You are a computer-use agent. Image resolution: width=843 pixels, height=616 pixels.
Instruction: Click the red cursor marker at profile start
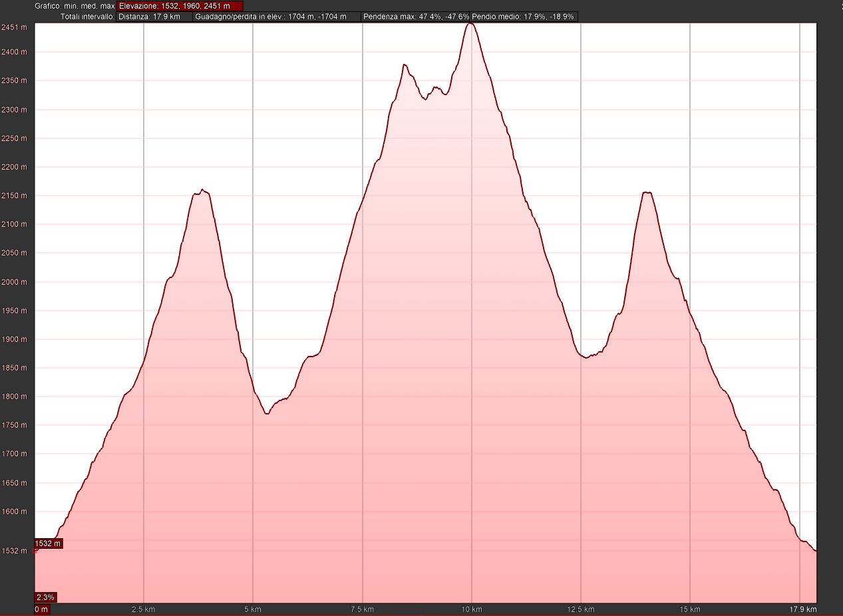(x=35, y=550)
